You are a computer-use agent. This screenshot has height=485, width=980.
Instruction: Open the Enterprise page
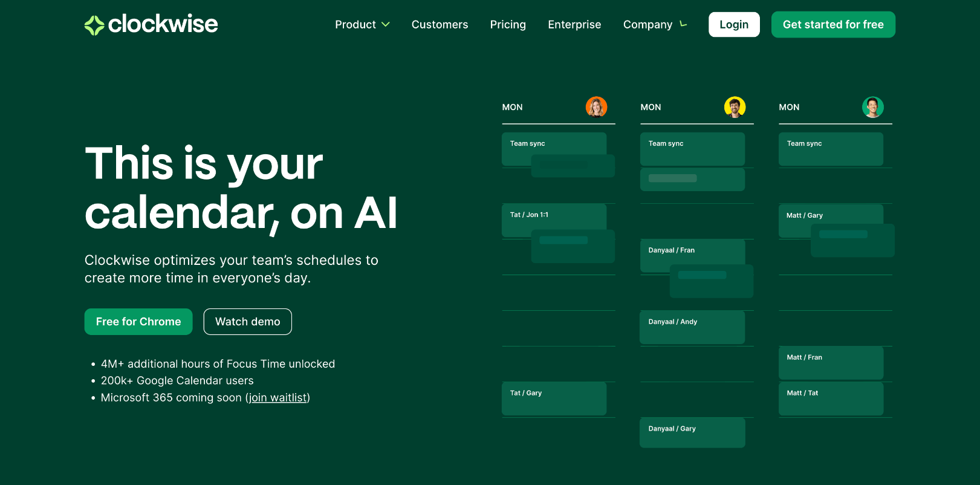click(x=574, y=25)
